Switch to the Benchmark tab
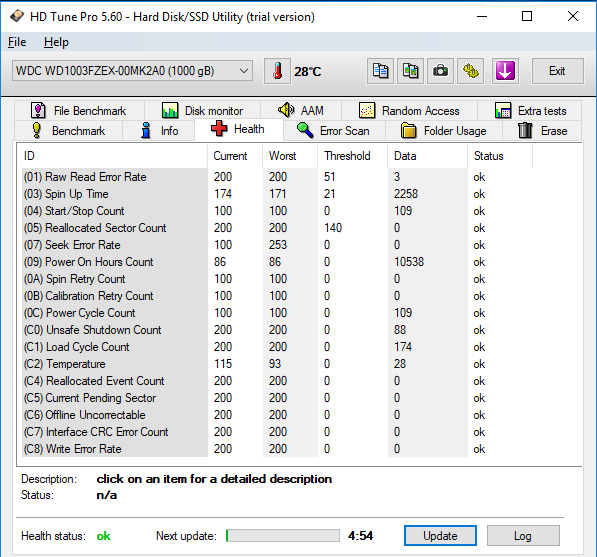Image resolution: width=597 pixels, height=557 pixels. pyautogui.click(x=69, y=131)
